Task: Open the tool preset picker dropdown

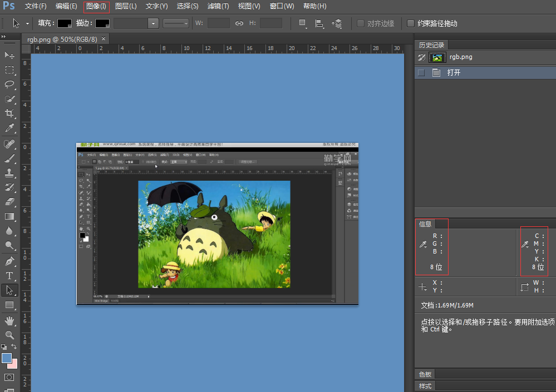Action: click(27, 24)
